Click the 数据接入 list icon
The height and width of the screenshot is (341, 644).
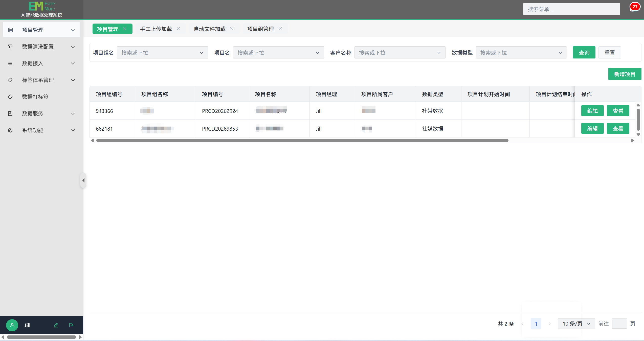[x=10, y=64]
